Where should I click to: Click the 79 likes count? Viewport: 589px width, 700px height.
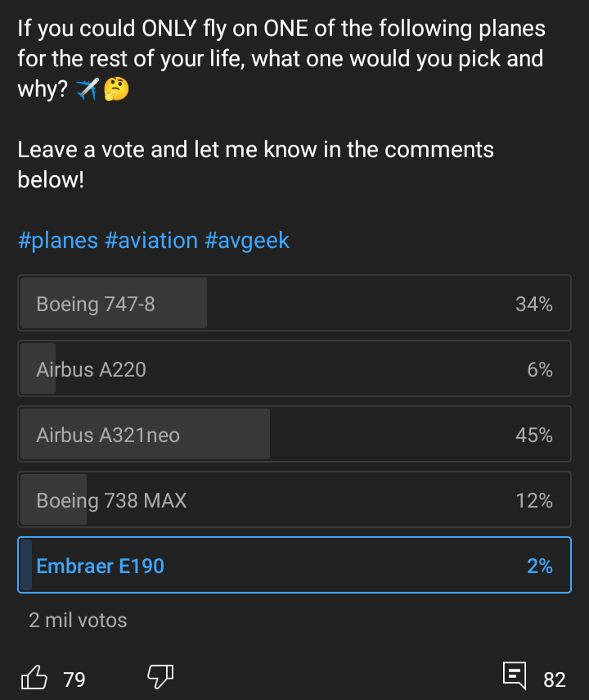(x=74, y=680)
